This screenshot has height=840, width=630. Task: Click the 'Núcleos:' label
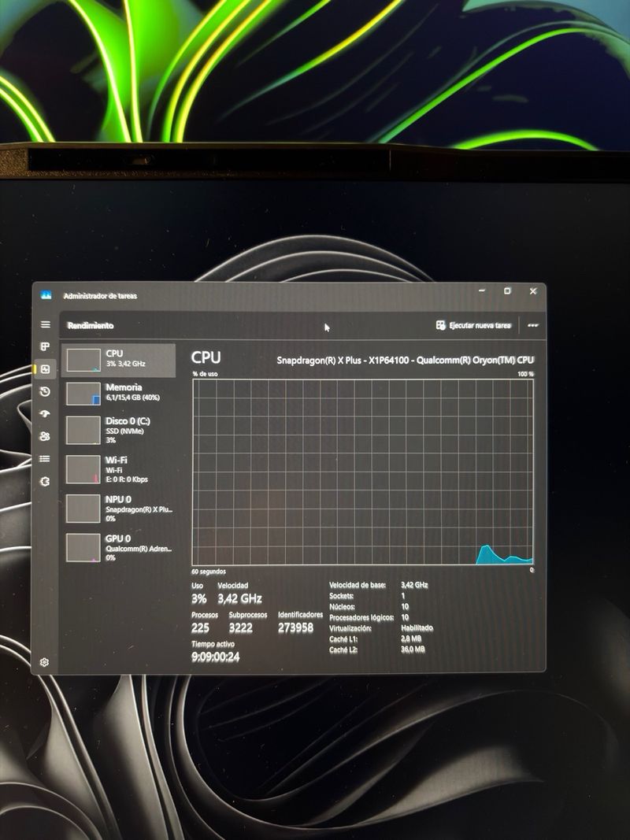[342, 606]
